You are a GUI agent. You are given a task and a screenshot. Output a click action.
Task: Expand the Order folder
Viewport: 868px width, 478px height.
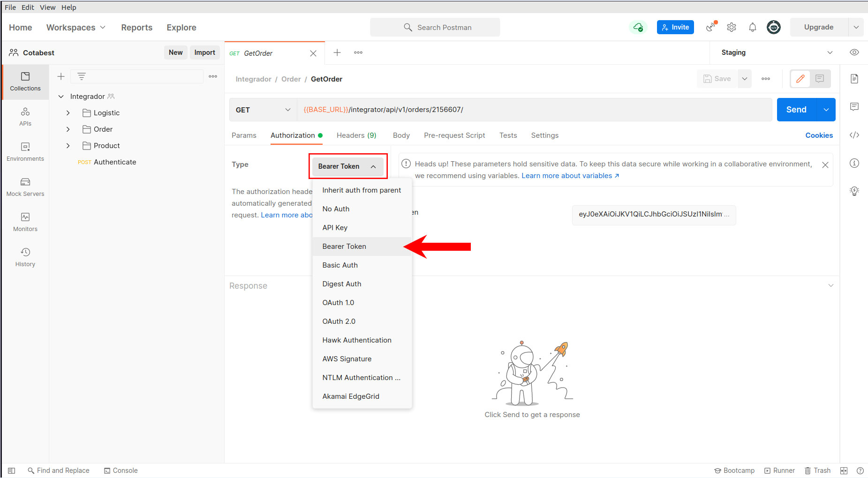(68, 129)
